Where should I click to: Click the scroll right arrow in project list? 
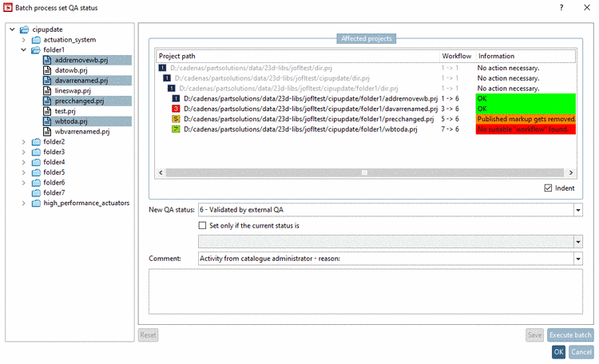point(571,172)
